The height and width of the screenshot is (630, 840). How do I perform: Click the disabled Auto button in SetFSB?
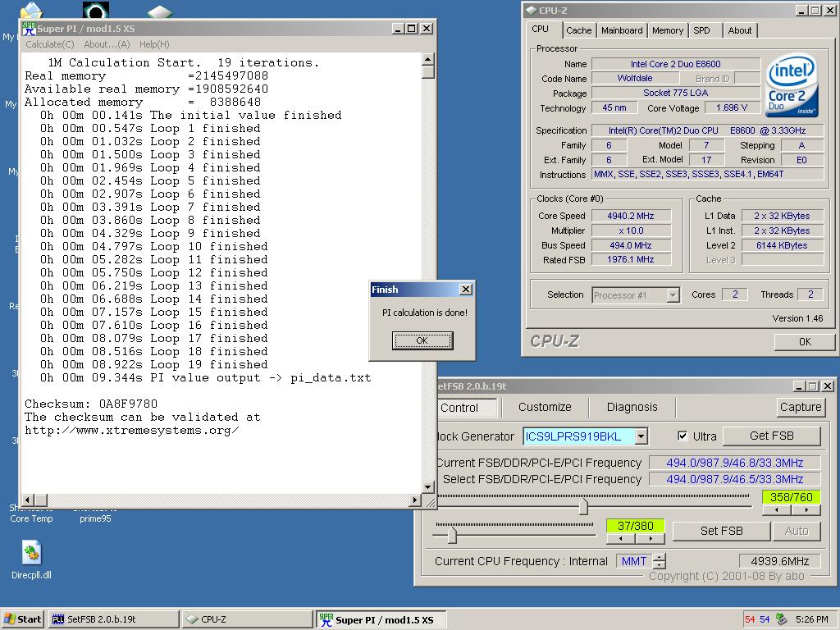[x=796, y=531]
